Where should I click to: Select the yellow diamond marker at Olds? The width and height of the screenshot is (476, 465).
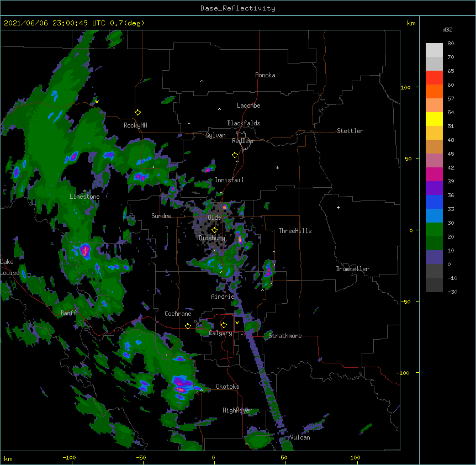point(214,230)
